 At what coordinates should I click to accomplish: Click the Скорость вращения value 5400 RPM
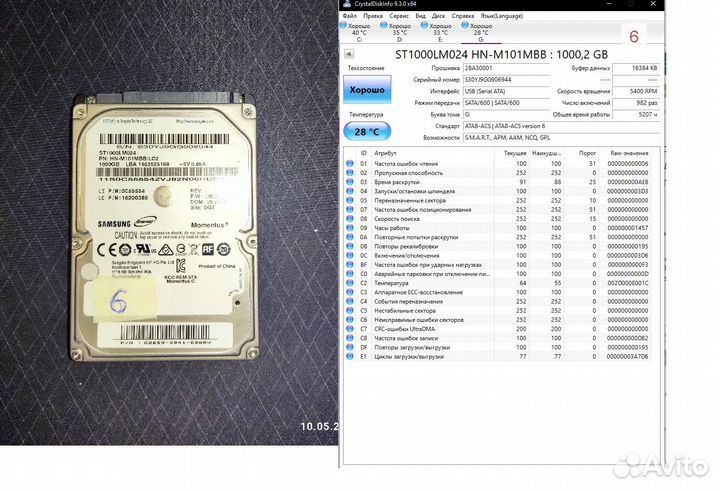pyautogui.click(x=636, y=91)
